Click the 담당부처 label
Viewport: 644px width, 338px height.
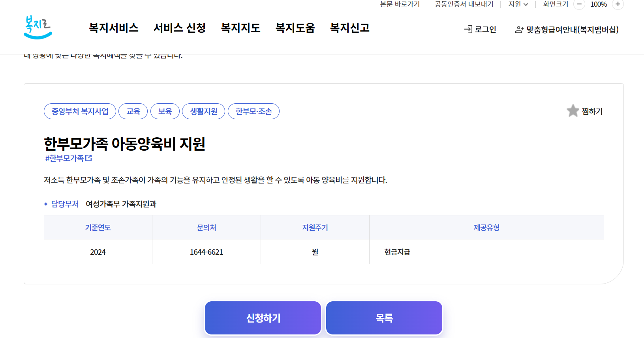coord(65,204)
